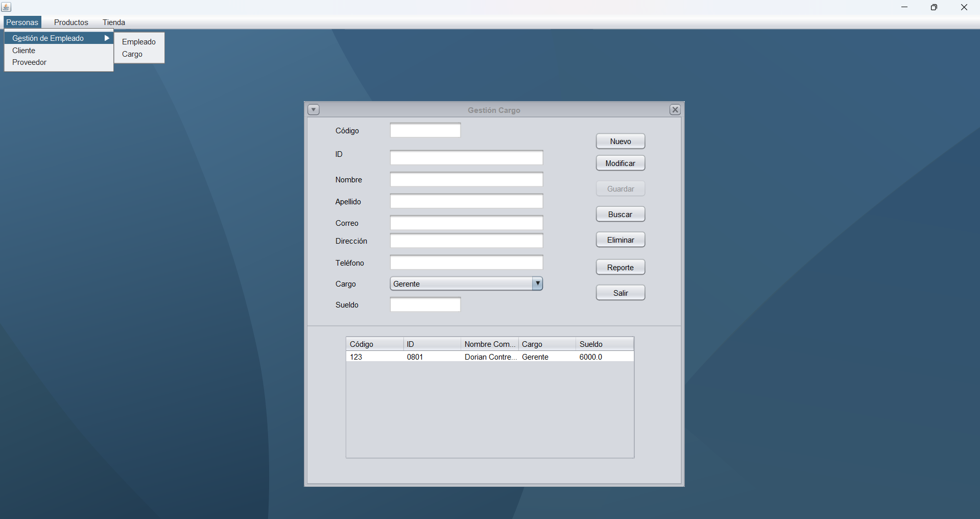Open the Gestión Cargo window menu arrow icon
Viewport: 980px width, 519px height.
click(x=314, y=110)
